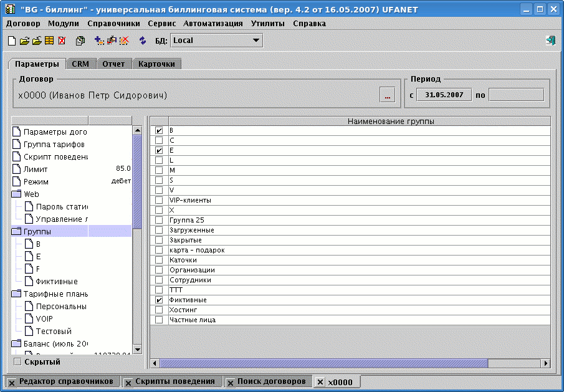Viewport: 564px width, 392px height.
Task: Click the first open folder toolbar icon
Action: click(24, 41)
